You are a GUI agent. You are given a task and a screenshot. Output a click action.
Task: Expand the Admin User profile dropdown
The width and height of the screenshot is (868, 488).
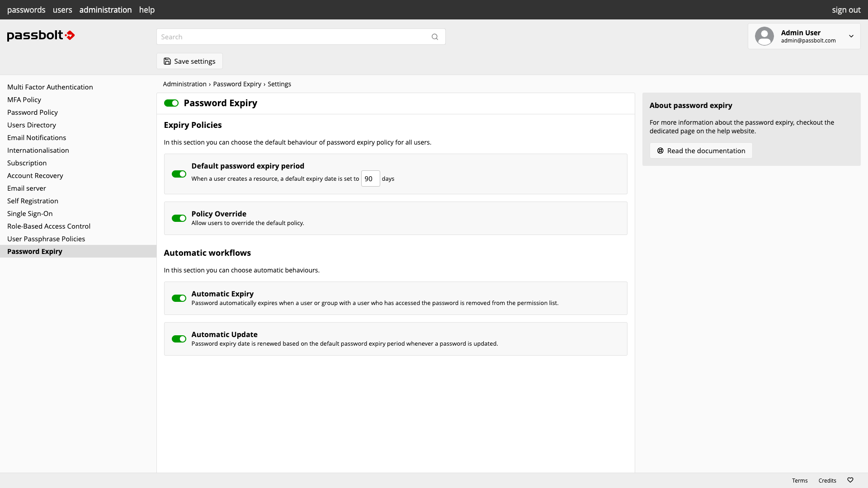[851, 36]
